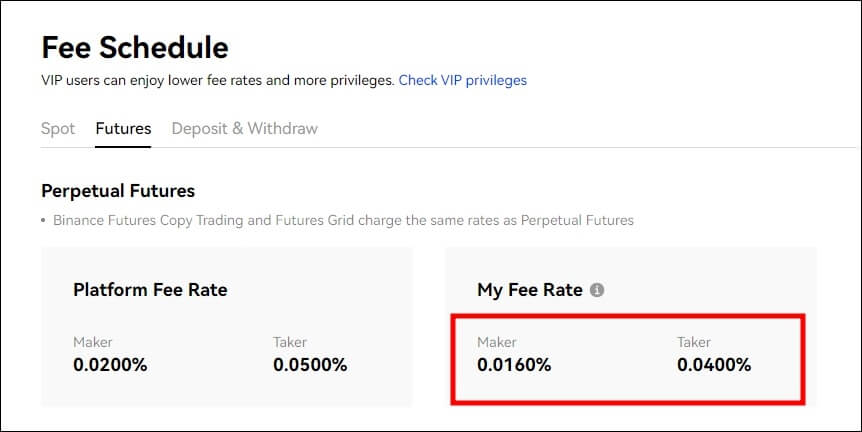Select my maker rate 0.0160%

point(514,365)
